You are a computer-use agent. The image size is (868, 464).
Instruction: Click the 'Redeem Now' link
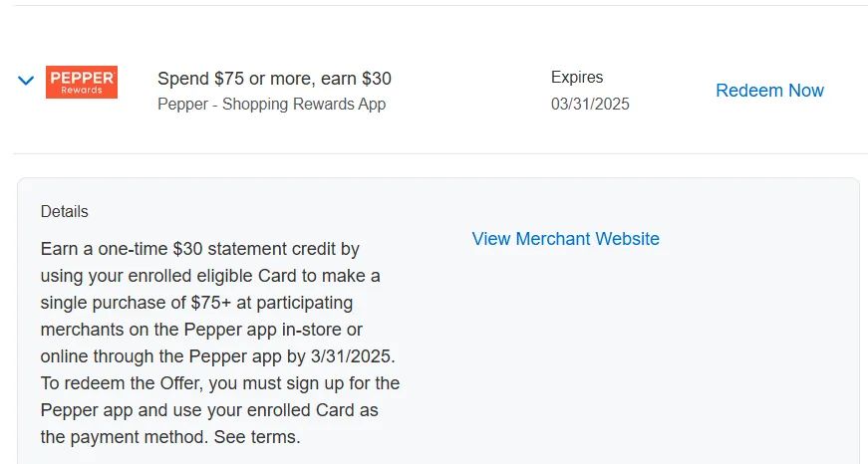[769, 91]
